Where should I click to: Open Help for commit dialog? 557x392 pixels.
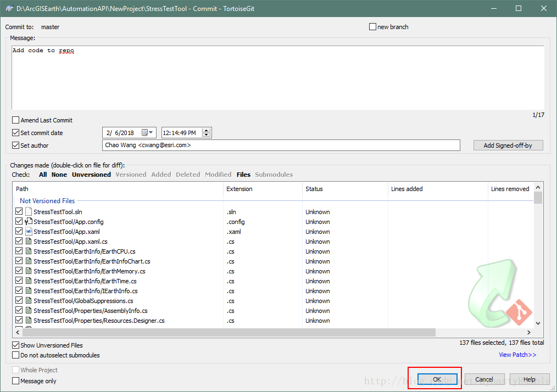click(530, 379)
